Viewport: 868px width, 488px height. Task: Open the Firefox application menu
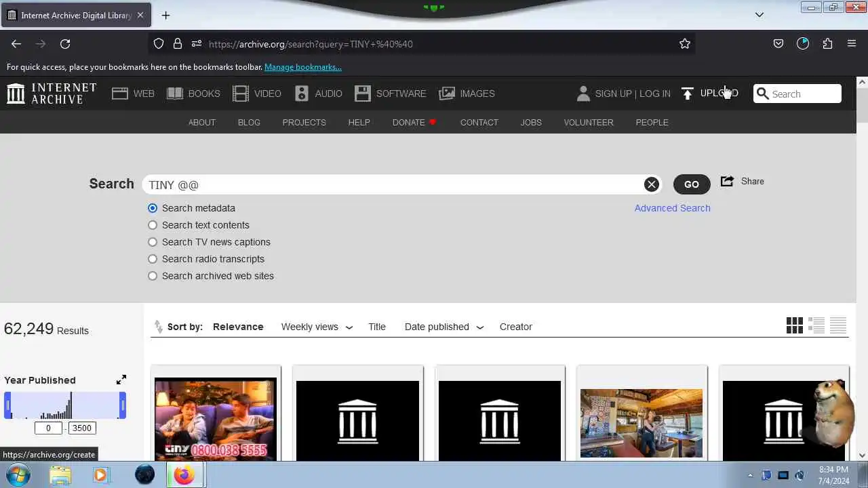point(852,44)
